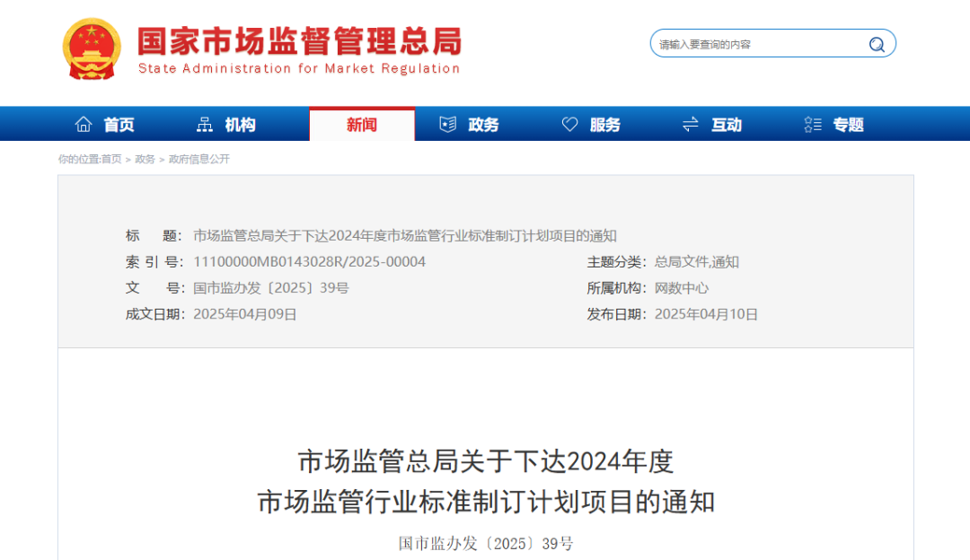970x560 pixels.
Task: Click the State Administration for Market Regulation text
Action: [x=299, y=68]
